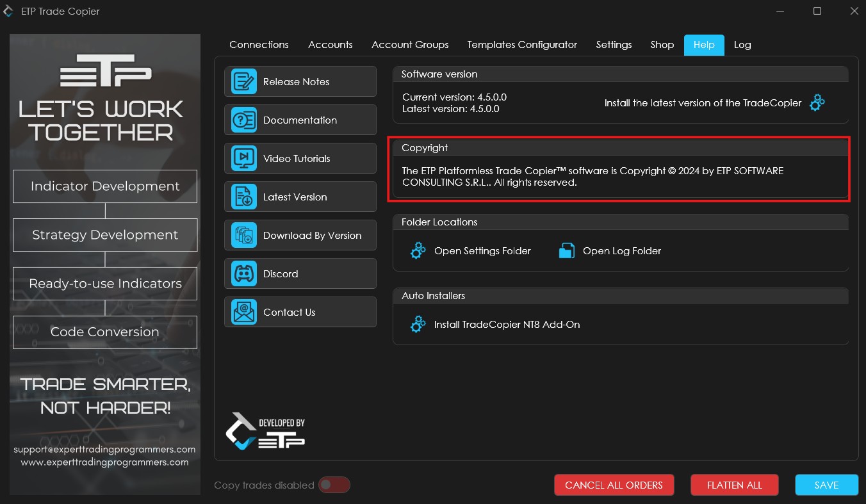Click the Current version: 4.5.0.0 text
Viewport: 866px width, 504px height.
click(x=454, y=97)
